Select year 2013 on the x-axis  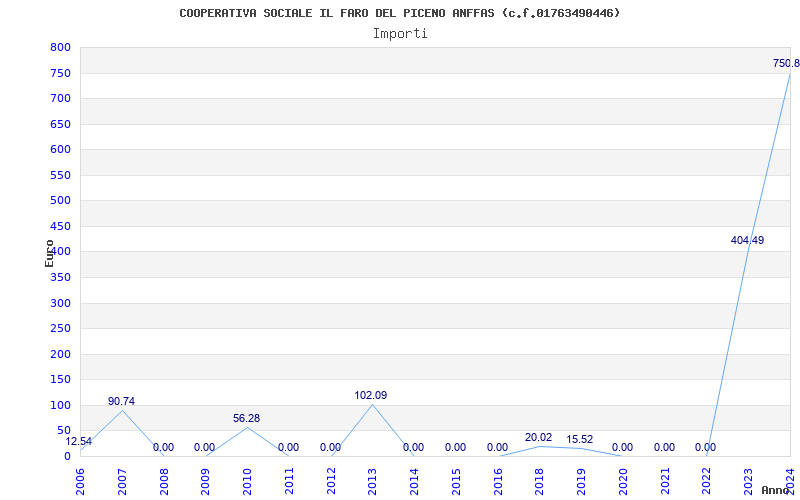pos(372,482)
